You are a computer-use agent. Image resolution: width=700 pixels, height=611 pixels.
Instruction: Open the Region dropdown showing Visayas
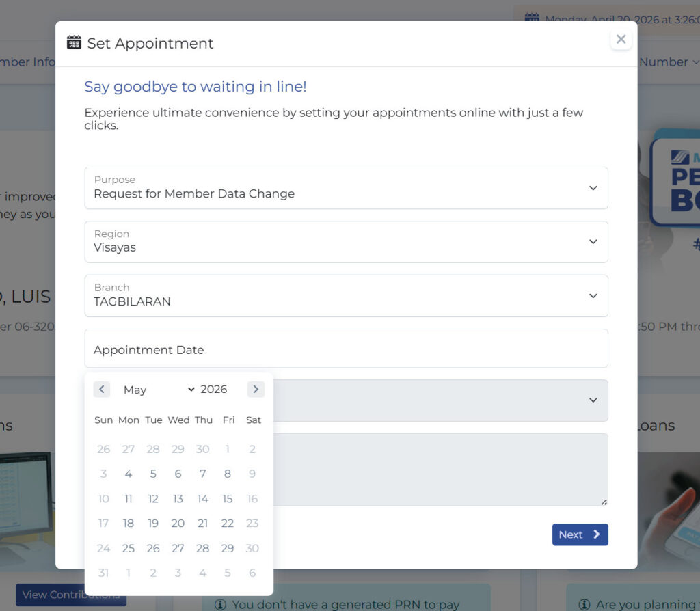[346, 242]
